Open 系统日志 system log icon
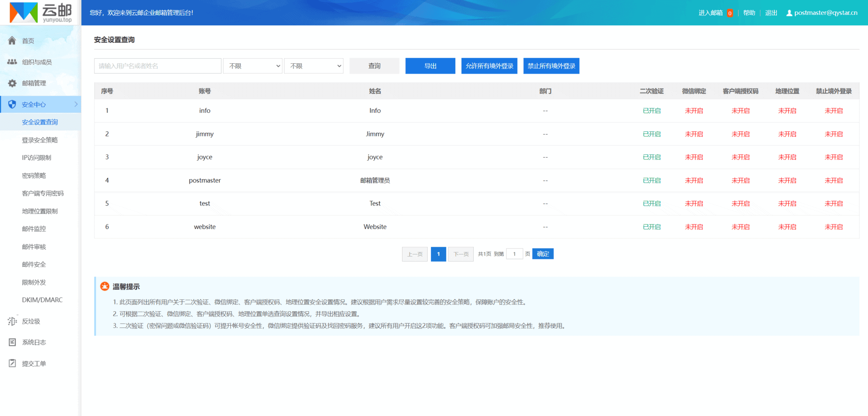 point(12,342)
